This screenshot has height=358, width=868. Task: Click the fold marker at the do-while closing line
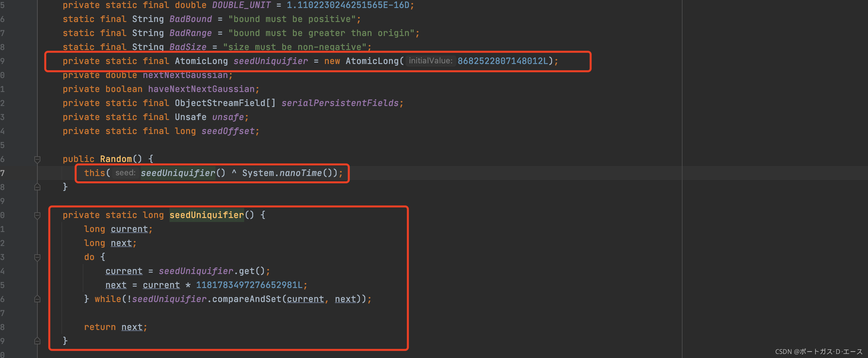[x=37, y=299]
